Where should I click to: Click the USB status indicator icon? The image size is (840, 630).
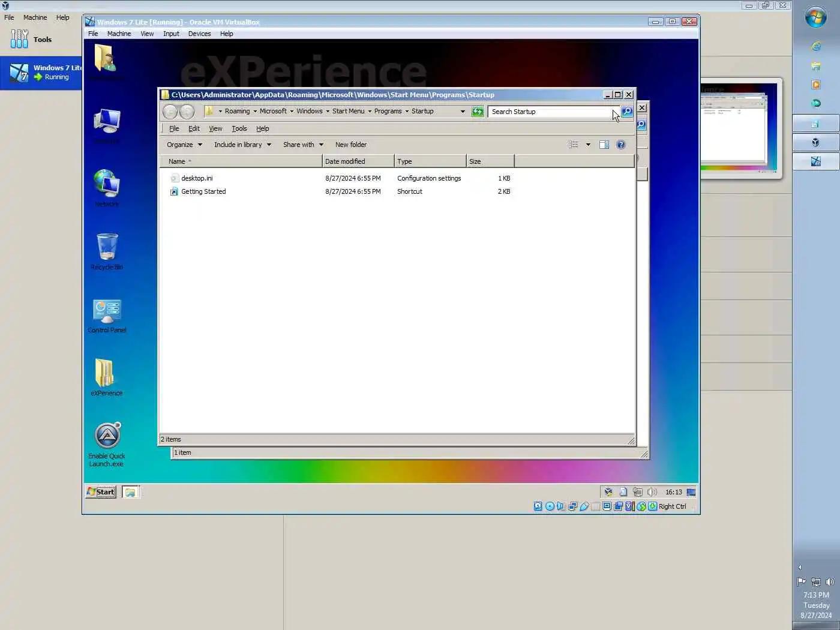[584, 506]
